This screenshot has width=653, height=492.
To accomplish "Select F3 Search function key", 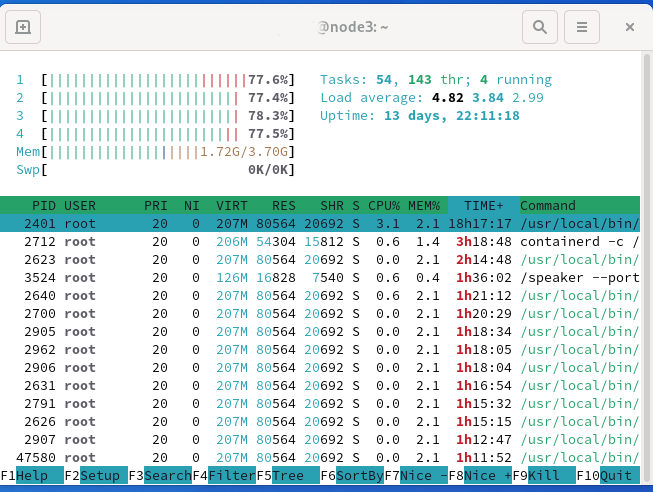I will pyautogui.click(x=160, y=475).
